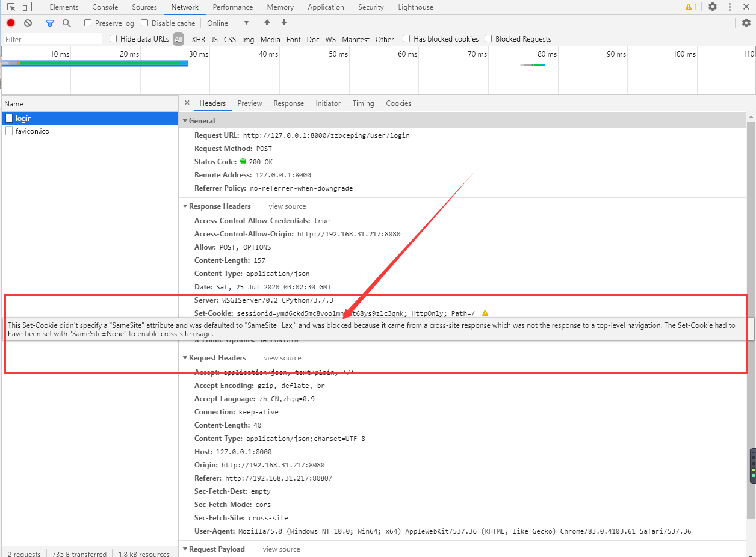The image size is (756, 557).
Task: View source of Request Payload
Action: [x=281, y=549]
